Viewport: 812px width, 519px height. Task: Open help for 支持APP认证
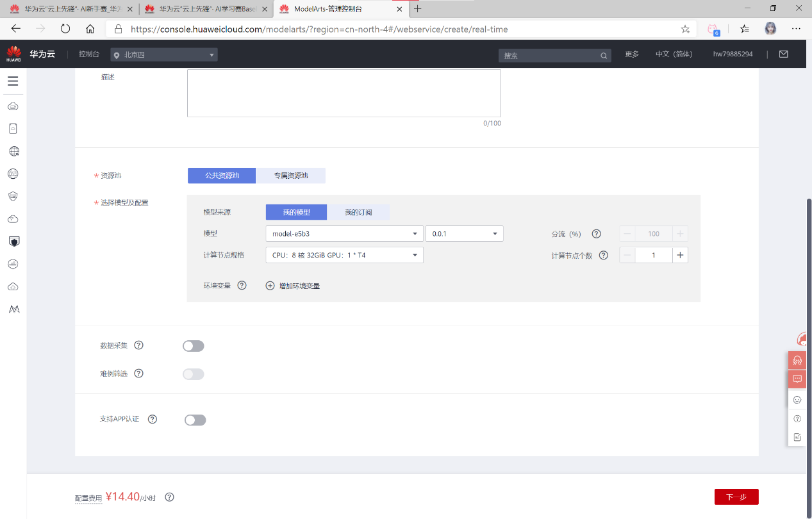[153, 420]
